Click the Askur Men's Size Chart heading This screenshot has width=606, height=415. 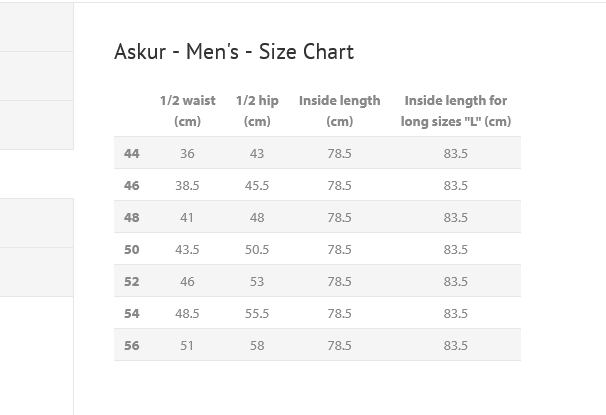234,52
